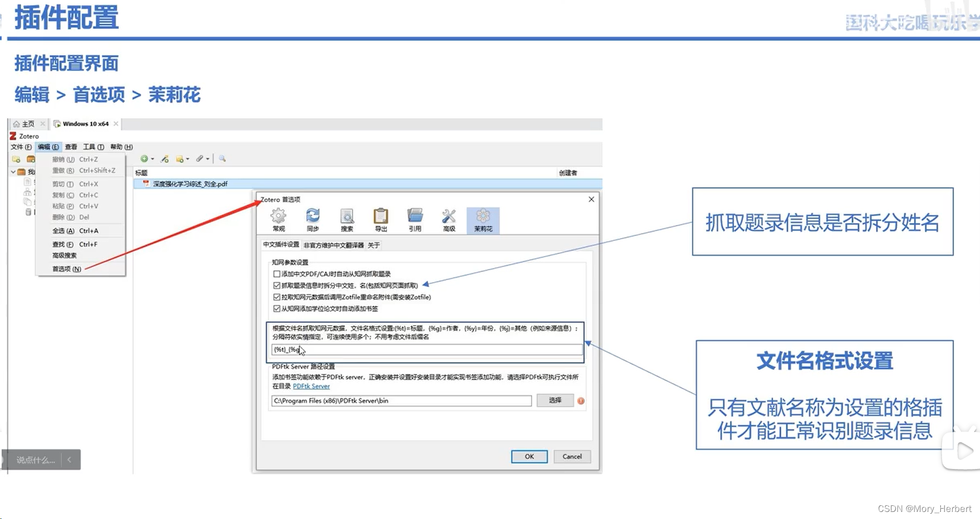
Task: Click the home icon on 主页 tab
Action: tap(16, 124)
